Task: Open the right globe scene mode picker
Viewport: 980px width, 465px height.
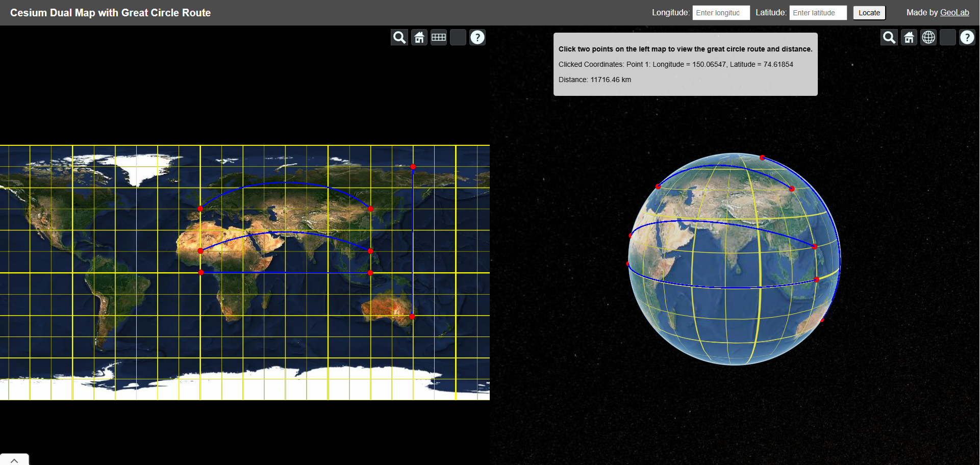Action: (928, 37)
